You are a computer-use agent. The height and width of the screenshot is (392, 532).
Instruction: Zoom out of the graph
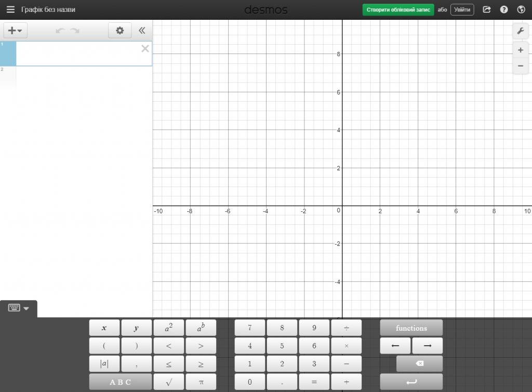click(520, 66)
